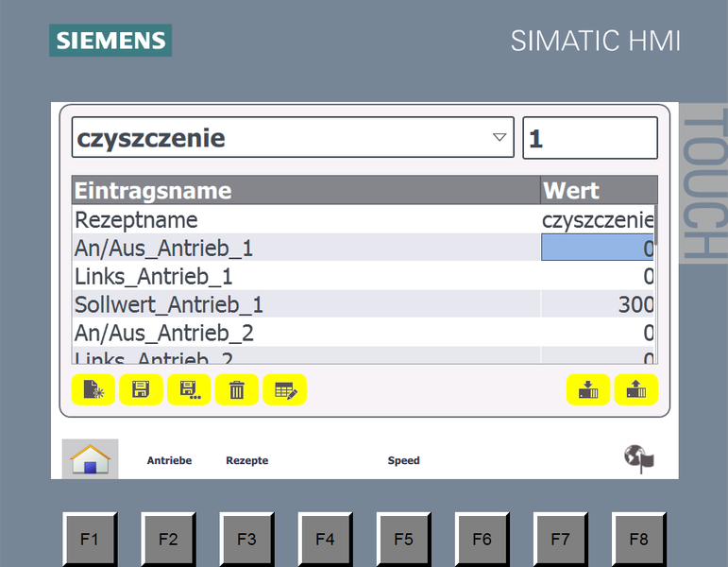Viewport: 728px width, 567px height.
Task: Go to the Home screen
Action: coord(91,459)
